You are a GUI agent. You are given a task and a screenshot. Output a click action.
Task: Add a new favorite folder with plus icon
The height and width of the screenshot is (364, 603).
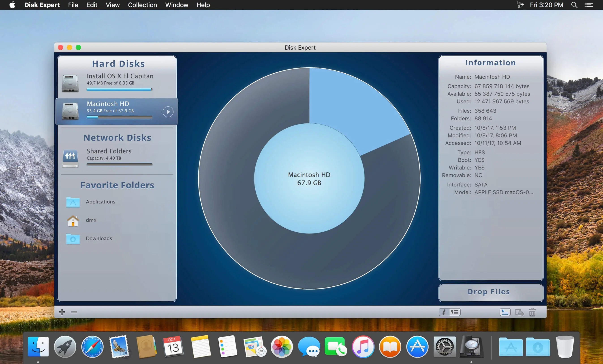[62, 312]
